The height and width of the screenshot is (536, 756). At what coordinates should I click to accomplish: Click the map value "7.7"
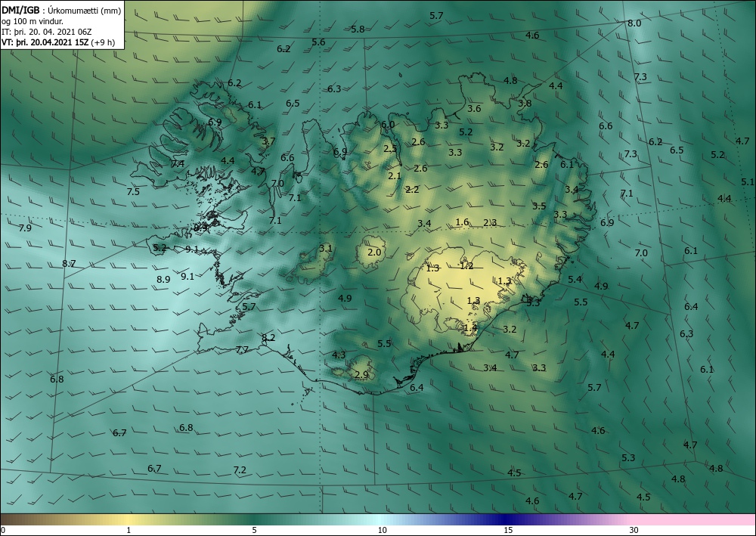pos(242,349)
